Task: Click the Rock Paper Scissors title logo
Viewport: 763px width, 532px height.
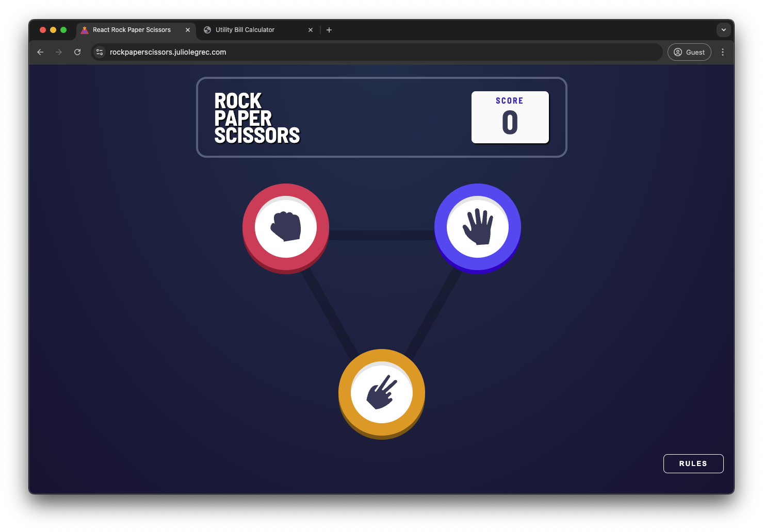Action: 257,118
